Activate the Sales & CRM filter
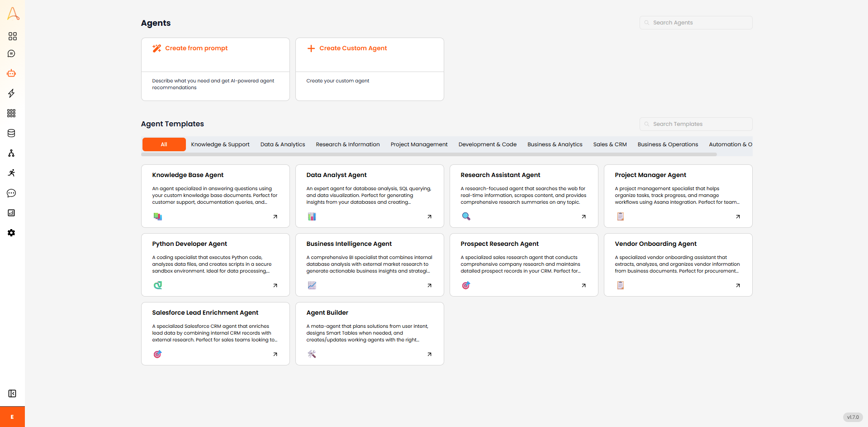Screen dimensions: 868x427 tap(610, 144)
